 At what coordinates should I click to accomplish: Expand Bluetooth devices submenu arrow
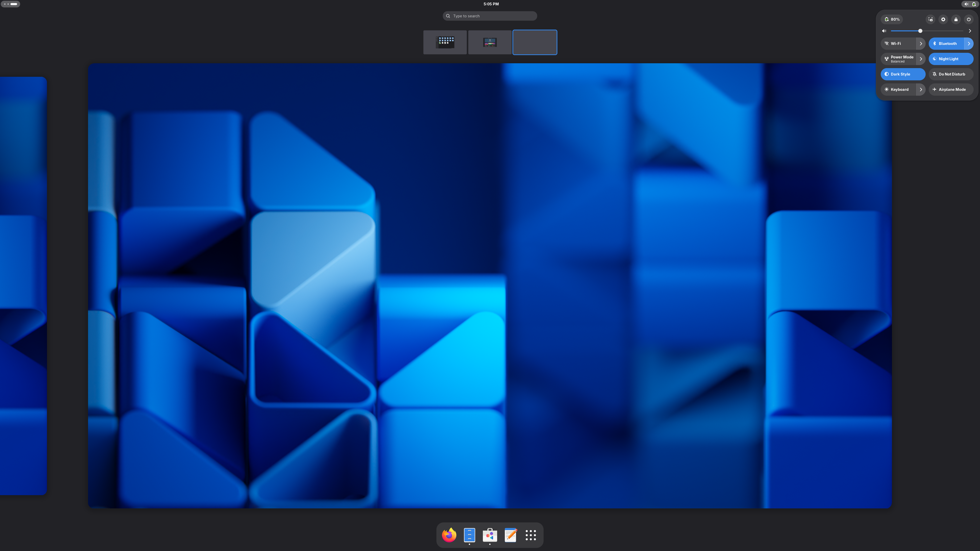pyautogui.click(x=969, y=44)
